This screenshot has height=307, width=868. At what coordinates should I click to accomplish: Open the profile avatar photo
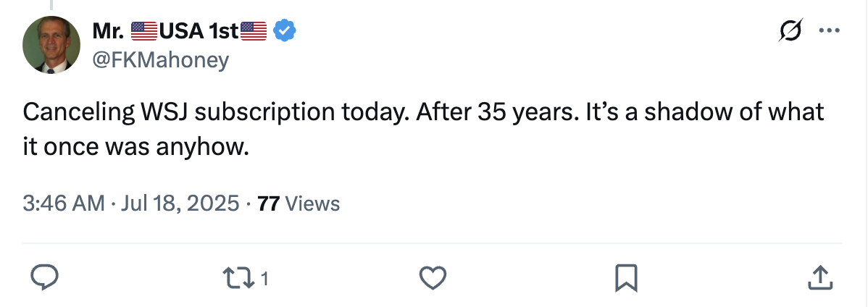(51, 44)
